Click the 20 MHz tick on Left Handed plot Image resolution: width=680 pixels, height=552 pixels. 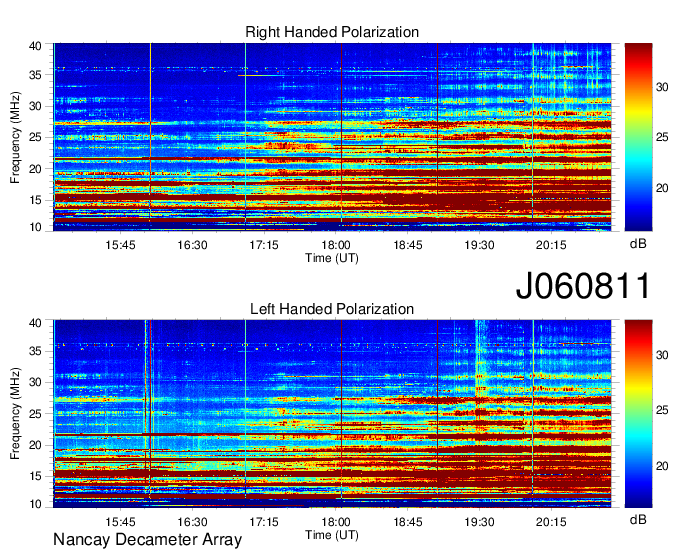(35, 445)
